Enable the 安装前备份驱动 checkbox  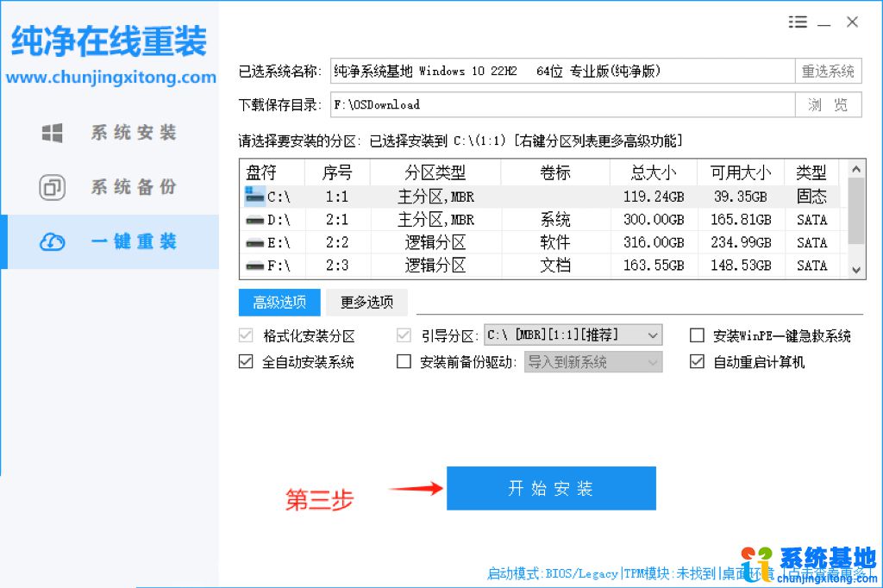404,361
